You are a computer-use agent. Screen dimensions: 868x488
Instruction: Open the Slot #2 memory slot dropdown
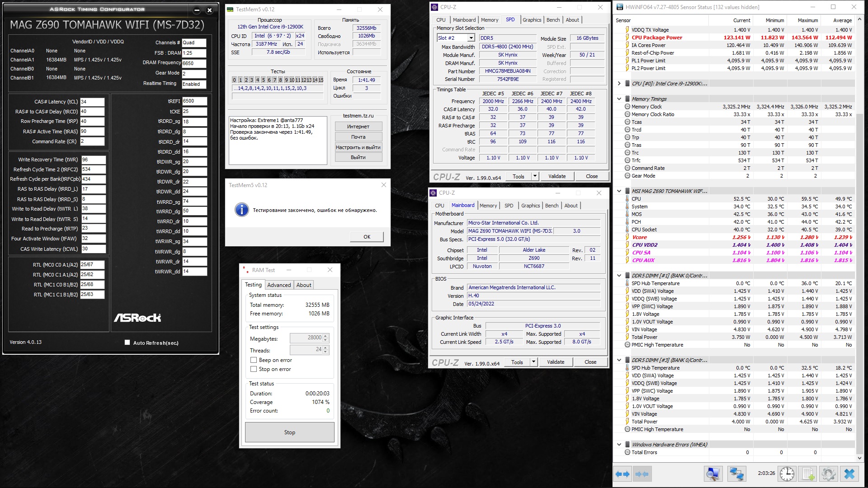click(x=471, y=38)
